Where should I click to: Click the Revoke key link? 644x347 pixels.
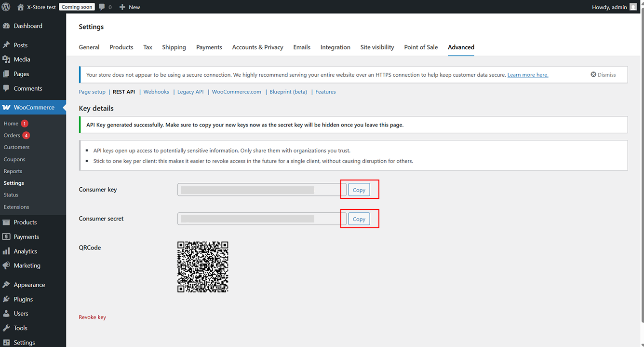pos(92,317)
